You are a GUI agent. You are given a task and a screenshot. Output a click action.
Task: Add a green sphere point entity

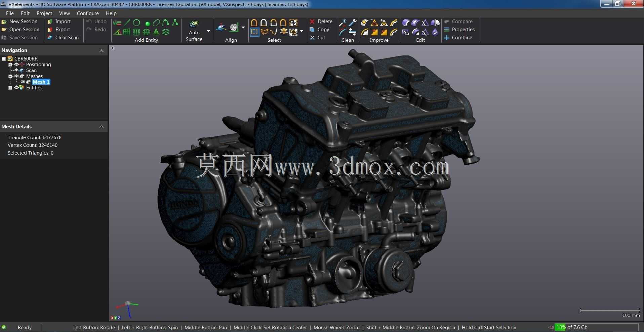(148, 24)
